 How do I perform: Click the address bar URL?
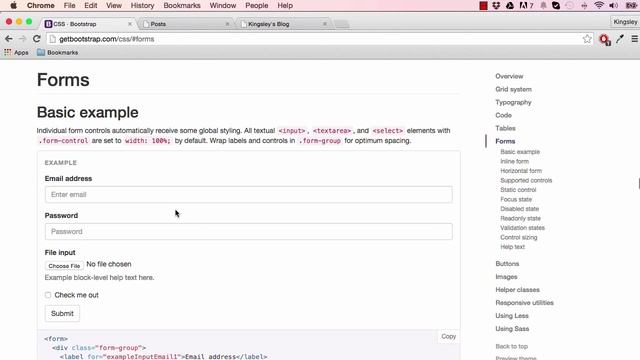107,39
